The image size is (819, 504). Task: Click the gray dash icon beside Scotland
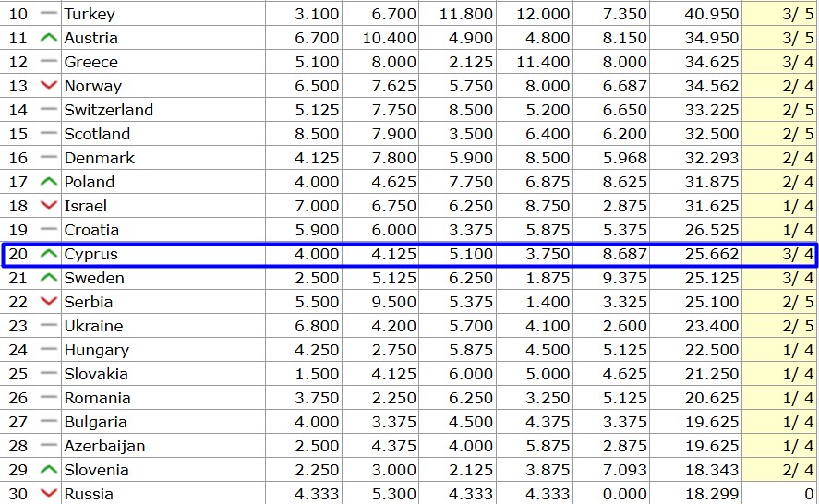pyautogui.click(x=49, y=133)
